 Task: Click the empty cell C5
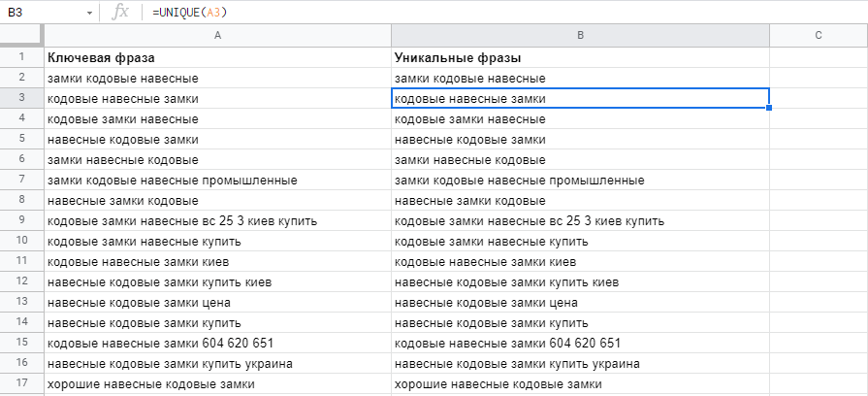819,139
